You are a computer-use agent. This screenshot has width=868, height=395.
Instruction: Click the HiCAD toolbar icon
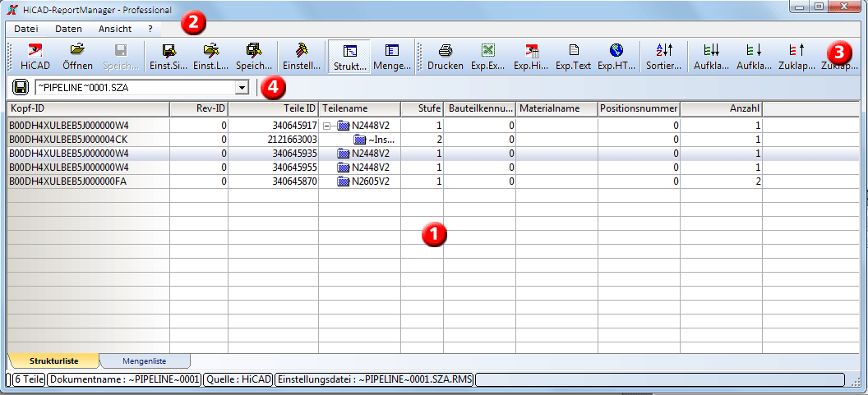pos(34,57)
